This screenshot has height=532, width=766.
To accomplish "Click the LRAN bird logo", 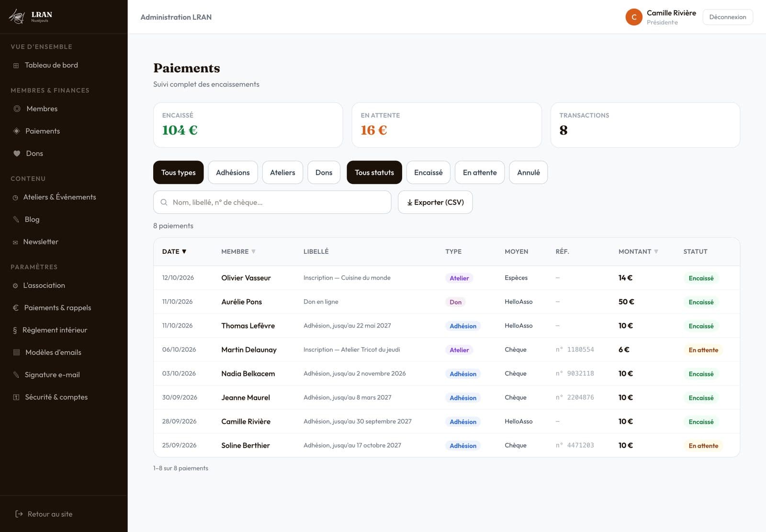I will pos(17,17).
